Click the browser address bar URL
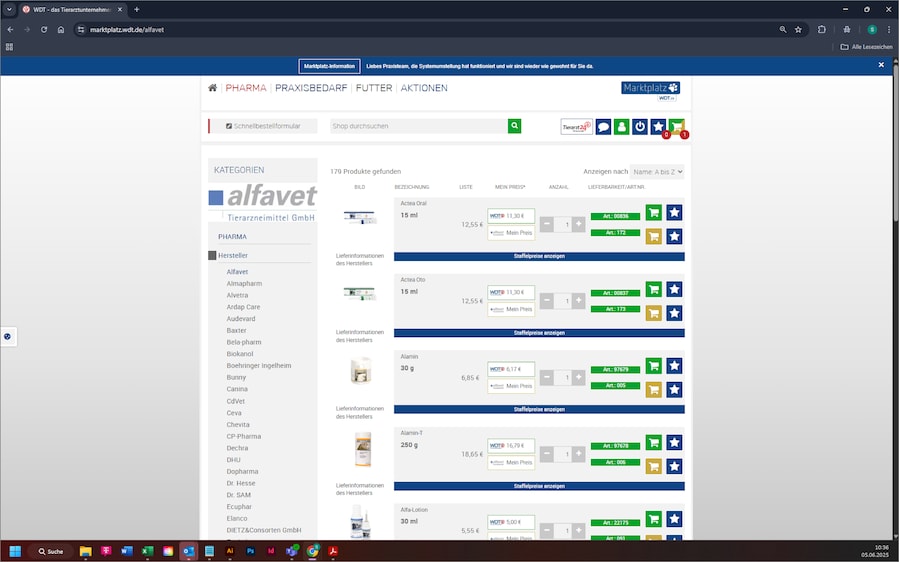The height and width of the screenshot is (562, 899). pyautogui.click(x=127, y=29)
